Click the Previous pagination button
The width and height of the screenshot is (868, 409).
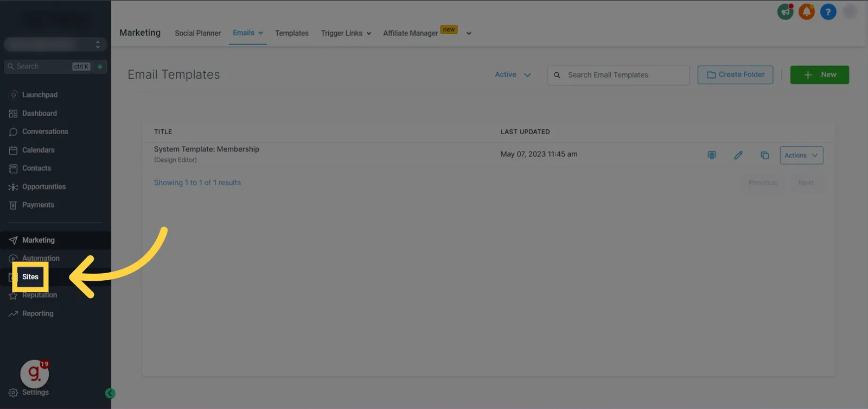click(x=762, y=183)
